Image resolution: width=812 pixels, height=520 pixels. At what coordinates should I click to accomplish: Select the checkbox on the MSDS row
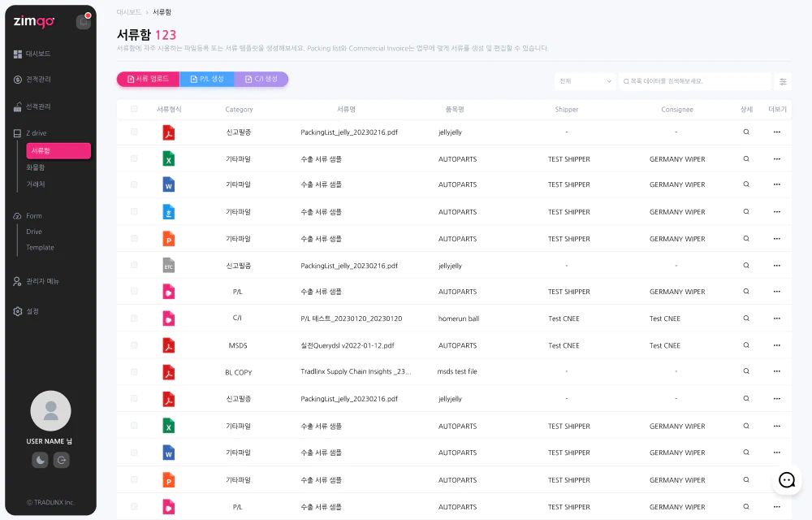134,345
